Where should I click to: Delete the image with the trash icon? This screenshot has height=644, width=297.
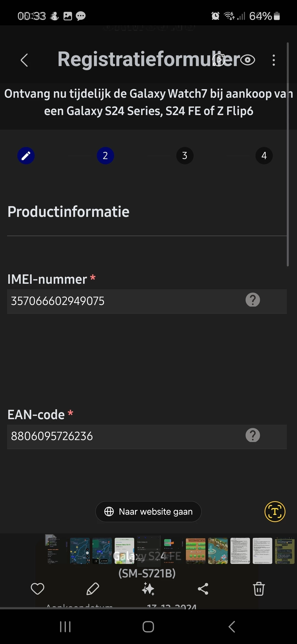tap(259, 589)
